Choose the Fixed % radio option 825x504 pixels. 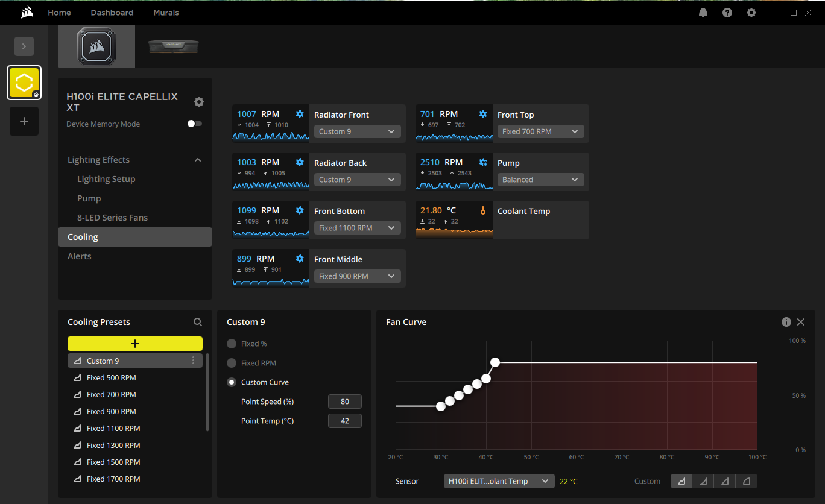(232, 344)
